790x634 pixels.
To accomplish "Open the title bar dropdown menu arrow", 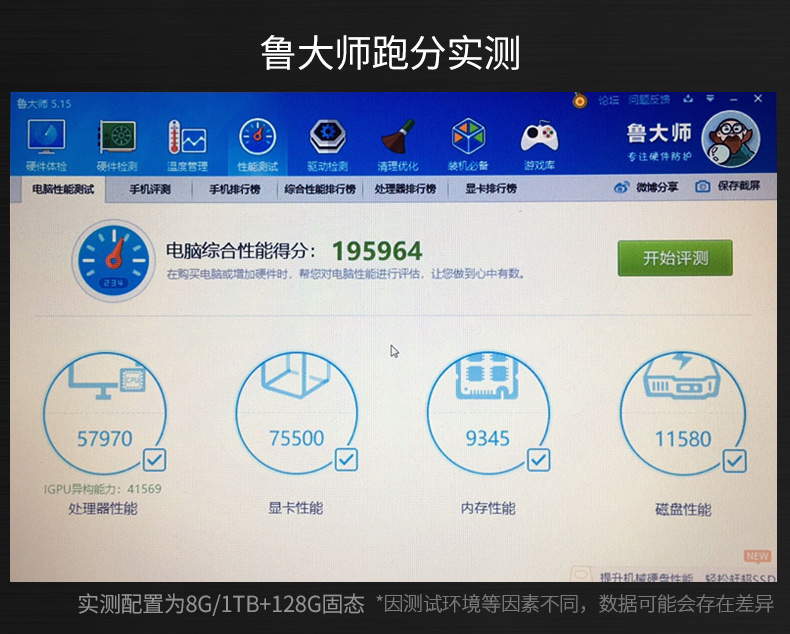I will pyautogui.click(x=710, y=99).
